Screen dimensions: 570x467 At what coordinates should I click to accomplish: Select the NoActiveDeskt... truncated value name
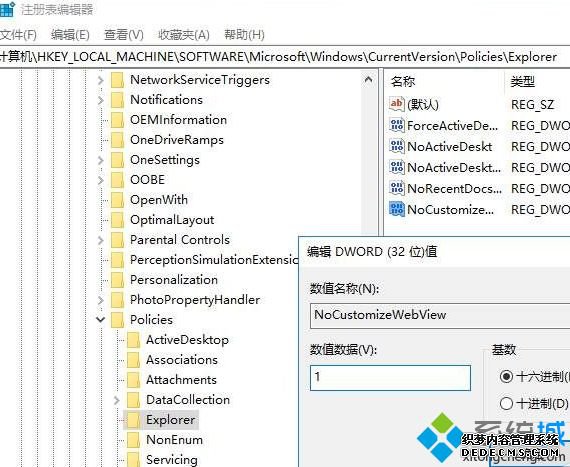coord(454,168)
